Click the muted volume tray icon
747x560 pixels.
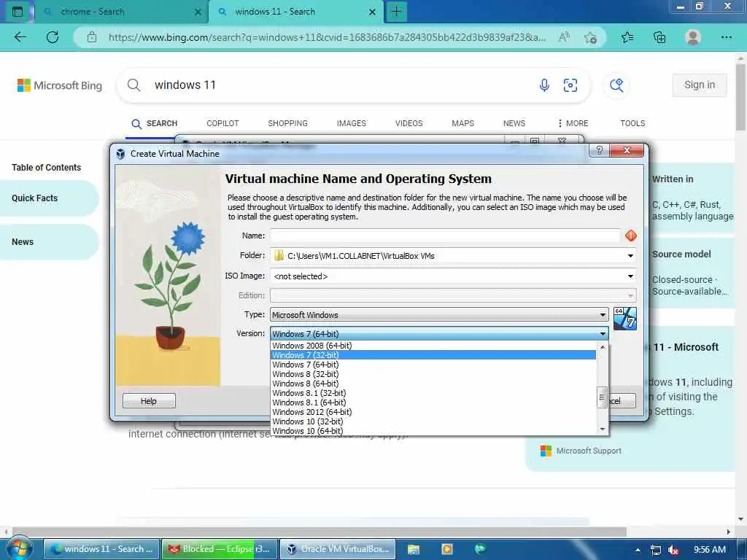(673, 550)
